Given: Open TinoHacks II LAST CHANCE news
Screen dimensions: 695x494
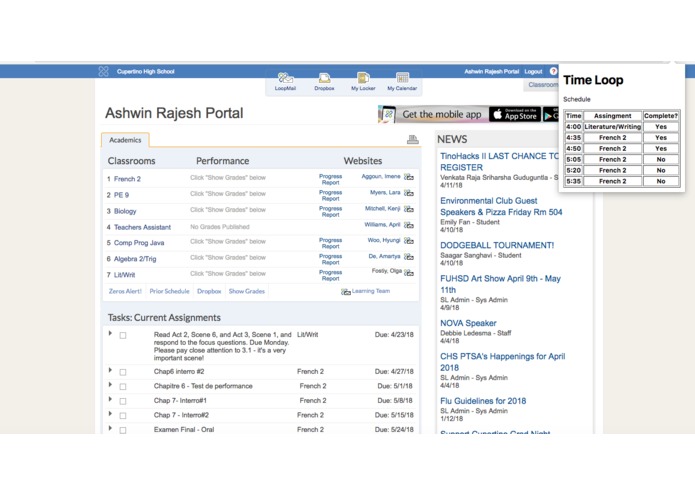Looking at the screenshot, I should click(499, 162).
